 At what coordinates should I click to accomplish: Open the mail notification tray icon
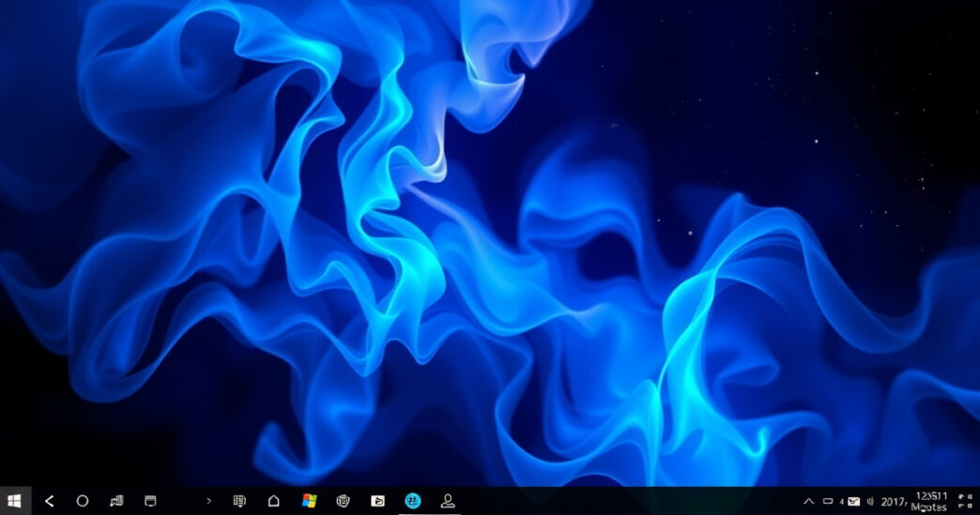(853, 501)
